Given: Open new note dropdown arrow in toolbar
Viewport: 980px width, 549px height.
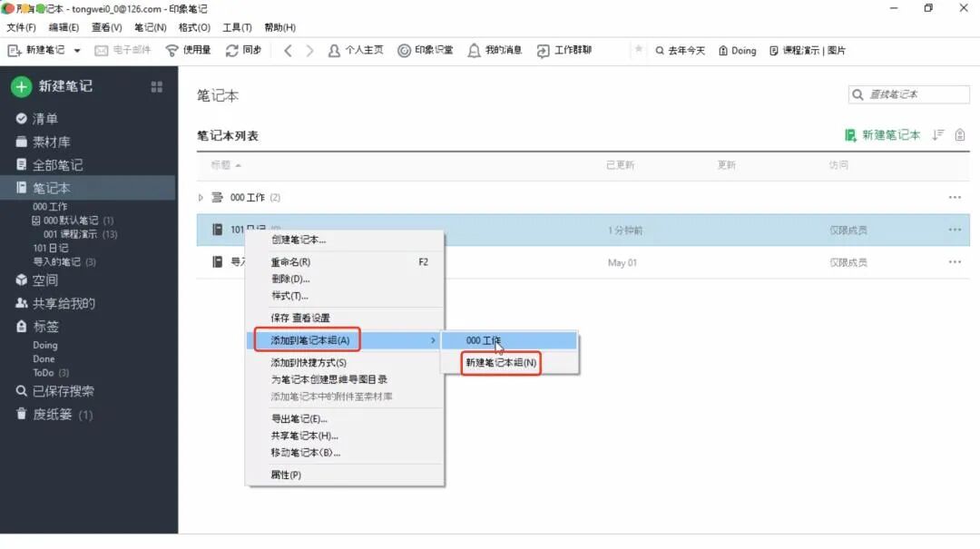Looking at the screenshot, I should 77,51.
